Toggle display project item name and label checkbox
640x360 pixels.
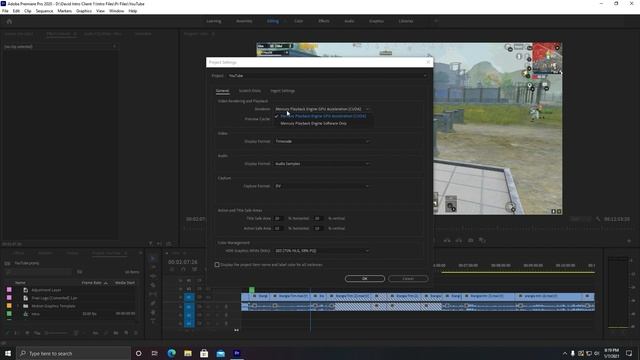point(217,264)
